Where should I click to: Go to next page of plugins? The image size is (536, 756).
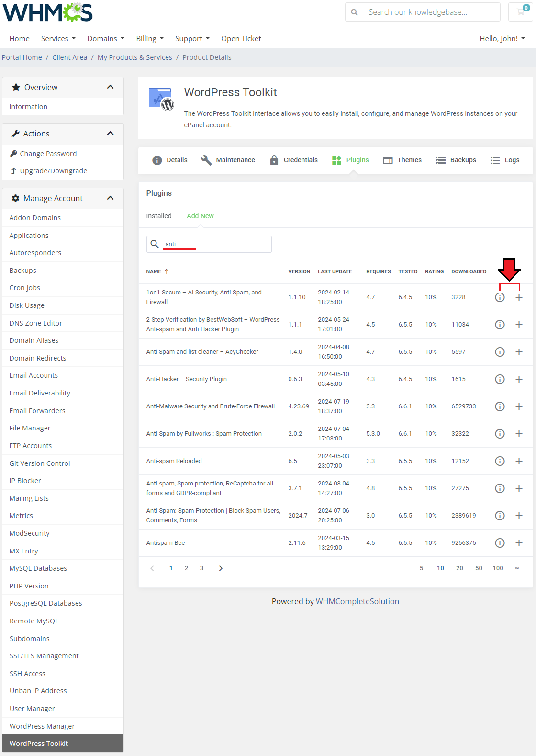coord(221,568)
